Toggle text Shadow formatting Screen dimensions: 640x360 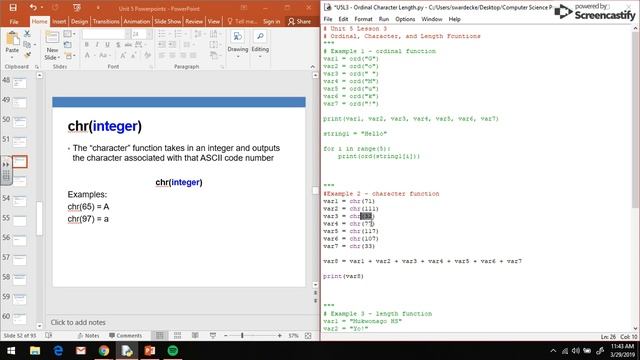[118, 44]
